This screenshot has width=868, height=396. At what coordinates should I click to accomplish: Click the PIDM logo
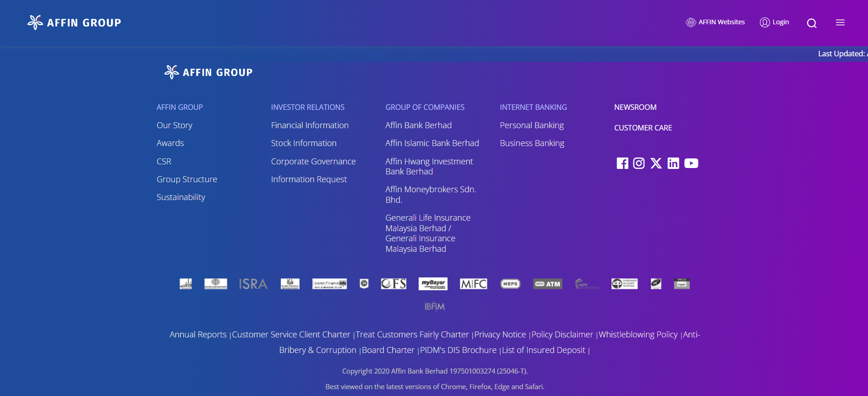click(x=682, y=284)
